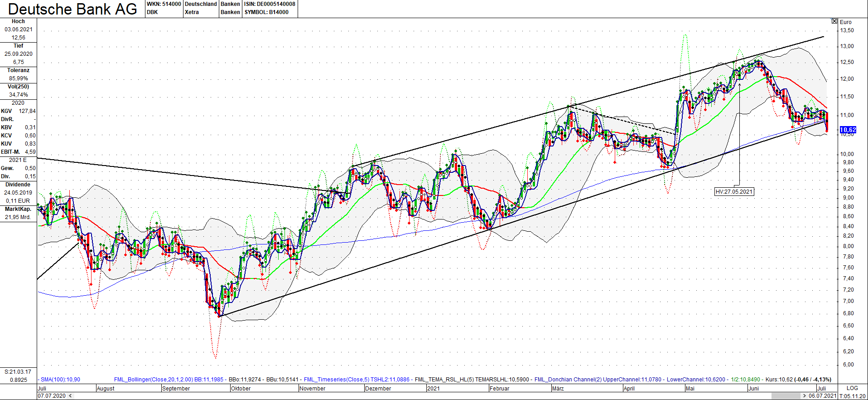
Task: Click the September month on the time axis
Action: point(176,389)
